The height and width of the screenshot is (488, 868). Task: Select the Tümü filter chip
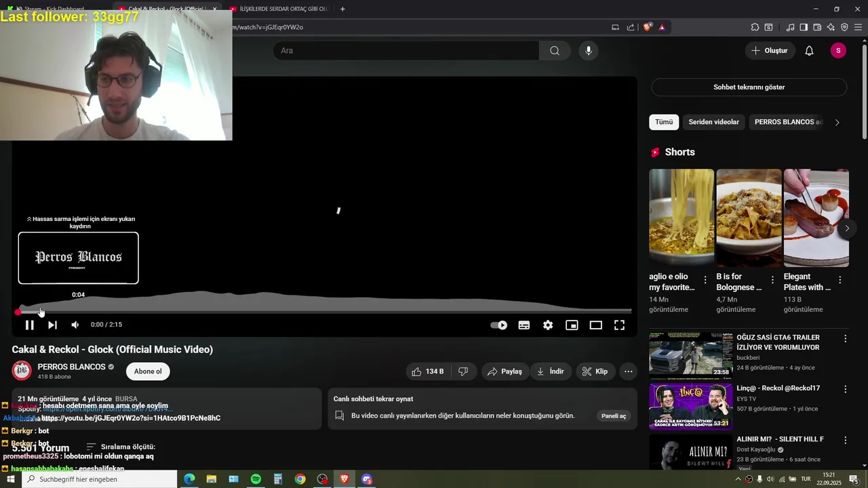point(664,122)
